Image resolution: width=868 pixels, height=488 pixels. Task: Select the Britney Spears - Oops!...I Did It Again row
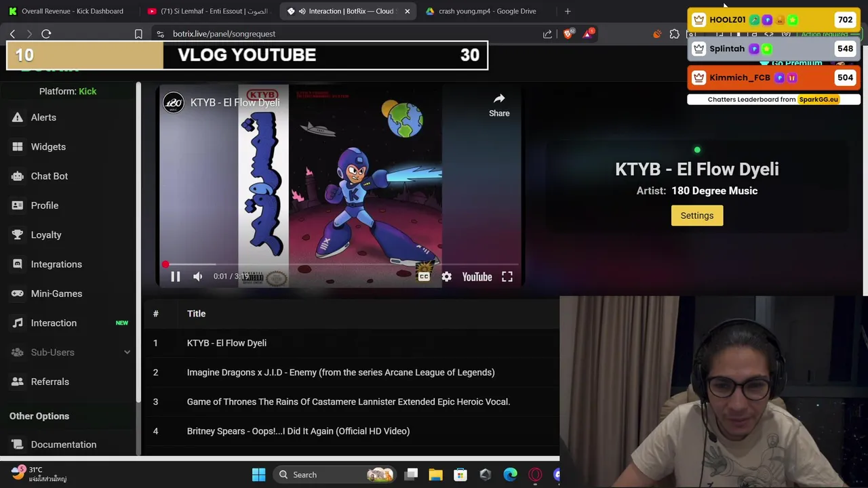point(351,431)
